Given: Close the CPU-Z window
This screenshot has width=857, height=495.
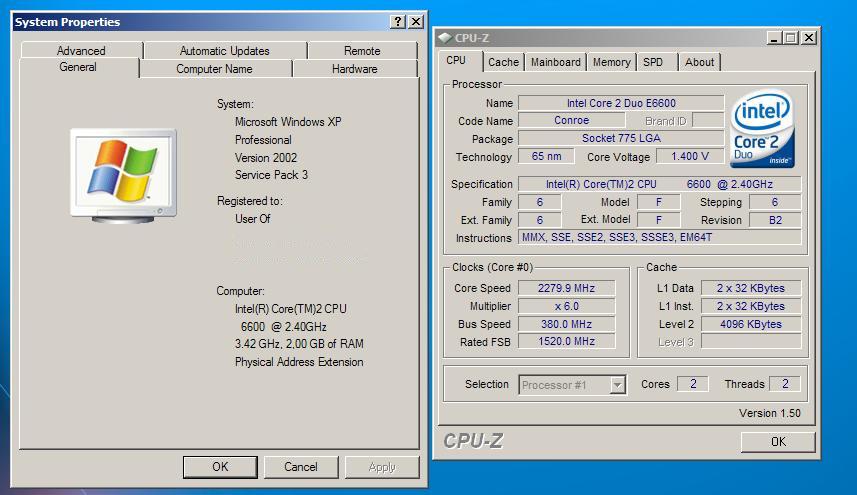Looking at the screenshot, I should point(809,38).
